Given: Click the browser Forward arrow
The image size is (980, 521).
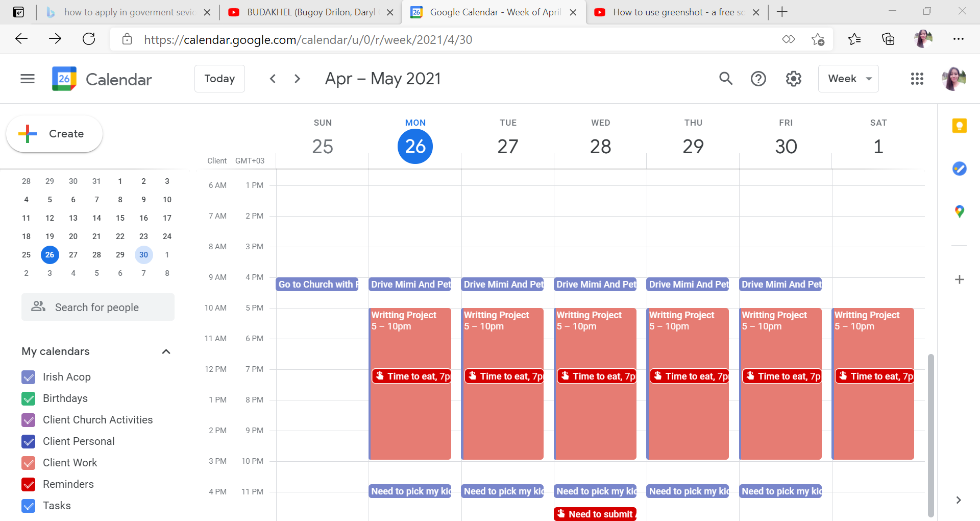Looking at the screenshot, I should tap(55, 39).
